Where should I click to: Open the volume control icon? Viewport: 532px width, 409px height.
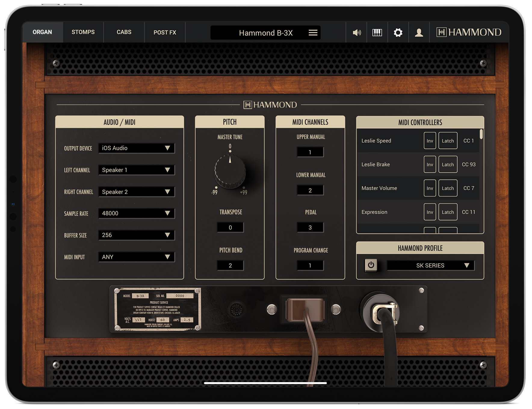pyautogui.click(x=357, y=32)
